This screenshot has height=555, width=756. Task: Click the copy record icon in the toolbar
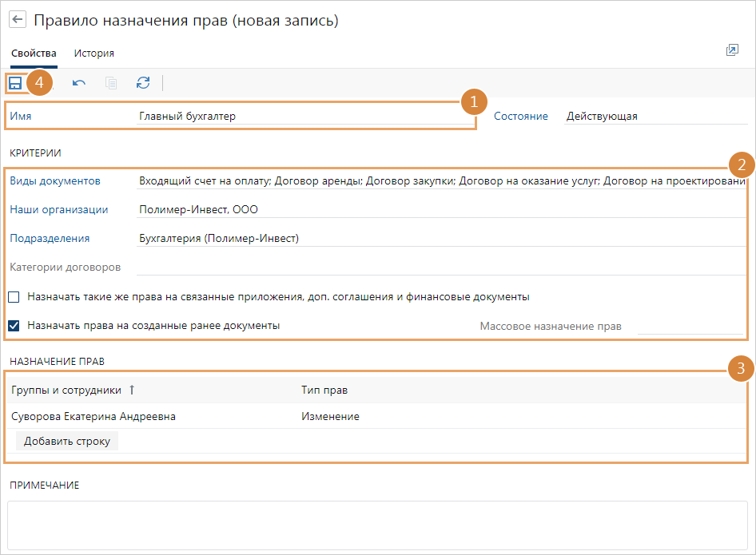111,83
